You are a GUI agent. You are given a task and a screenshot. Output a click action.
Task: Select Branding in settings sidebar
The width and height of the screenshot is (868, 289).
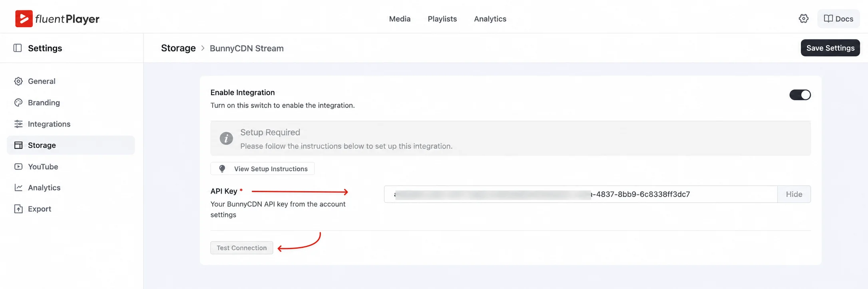pyautogui.click(x=71, y=103)
